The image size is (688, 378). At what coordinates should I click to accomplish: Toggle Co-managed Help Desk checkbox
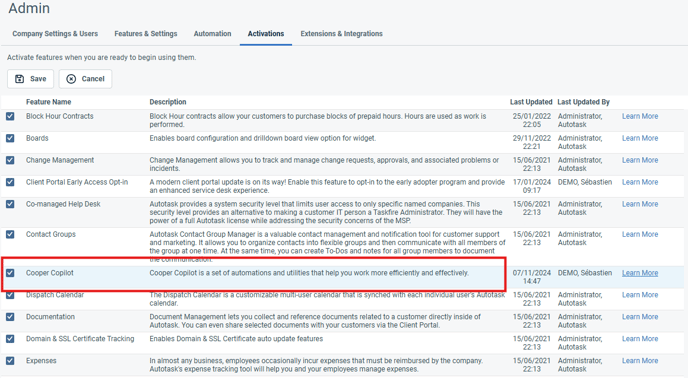[x=10, y=204]
